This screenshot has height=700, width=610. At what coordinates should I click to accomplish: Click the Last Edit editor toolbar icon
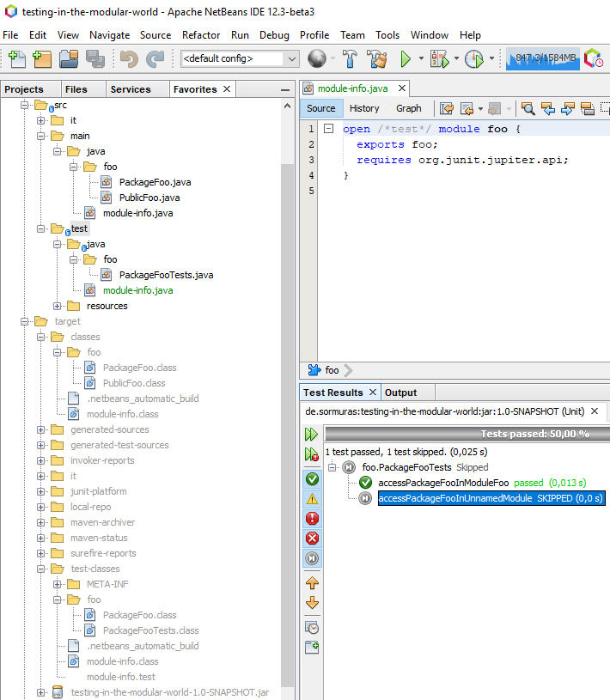447,108
